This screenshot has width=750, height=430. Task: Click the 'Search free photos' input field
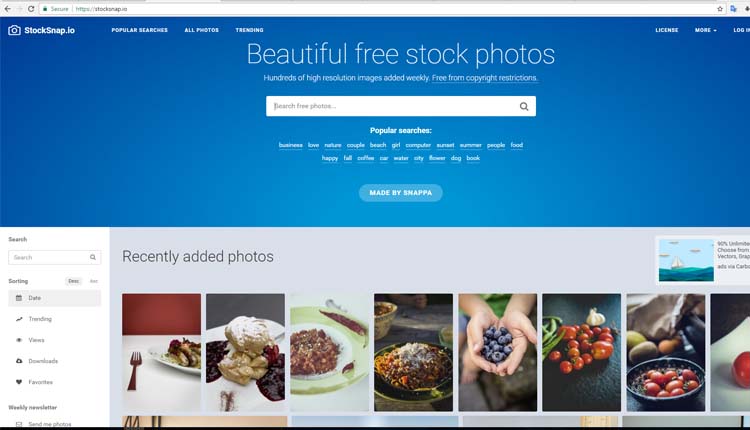pyautogui.click(x=392, y=106)
